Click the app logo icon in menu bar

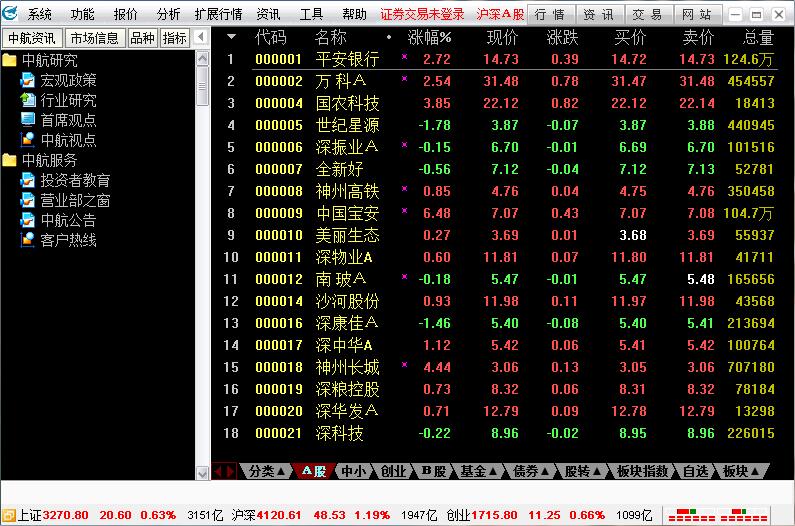10,14
